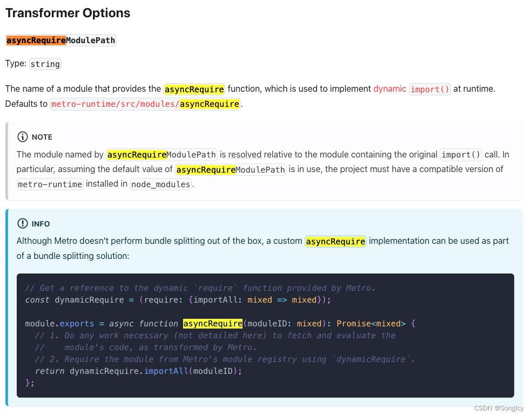Select highlighted asyncRequire in first paragraph

[x=194, y=88]
